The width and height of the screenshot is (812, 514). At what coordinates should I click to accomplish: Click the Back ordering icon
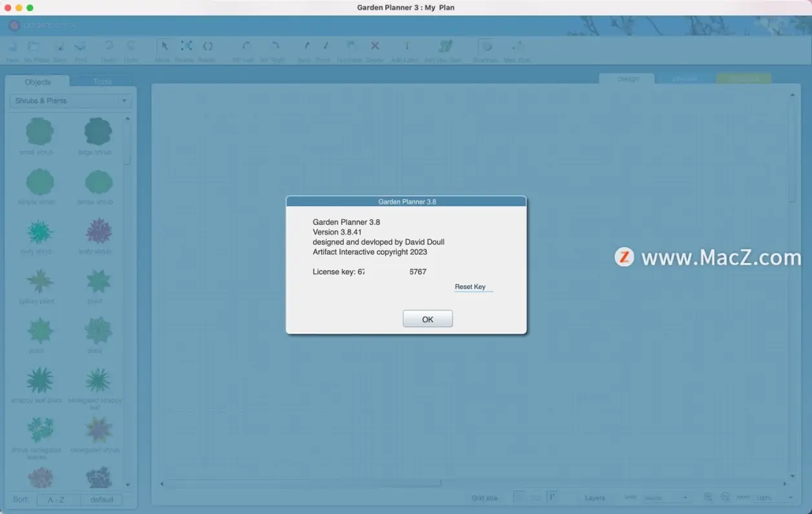click(306, 47)
